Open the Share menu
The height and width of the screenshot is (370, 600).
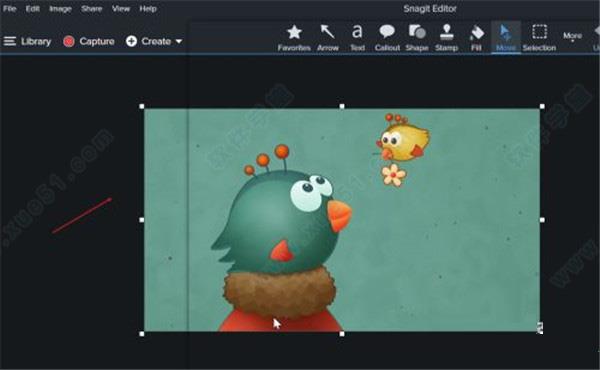[91, 8]
